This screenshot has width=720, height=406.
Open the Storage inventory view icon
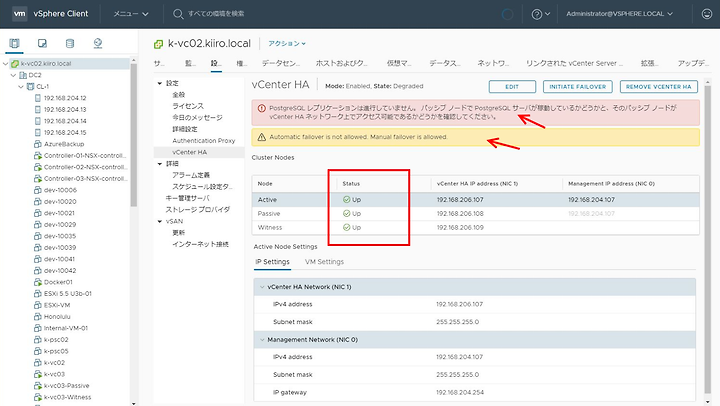pos(70,43)
